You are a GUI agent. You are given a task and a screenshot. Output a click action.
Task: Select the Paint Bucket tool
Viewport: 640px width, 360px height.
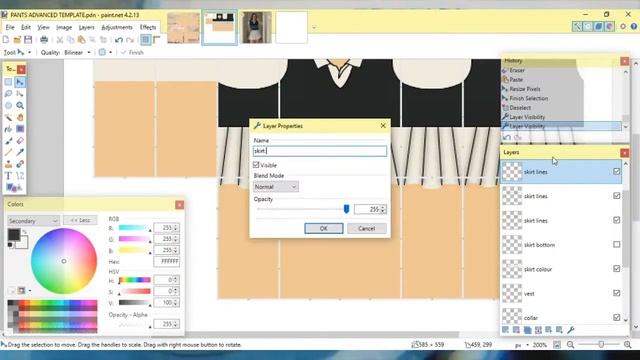tap(8, 129)
